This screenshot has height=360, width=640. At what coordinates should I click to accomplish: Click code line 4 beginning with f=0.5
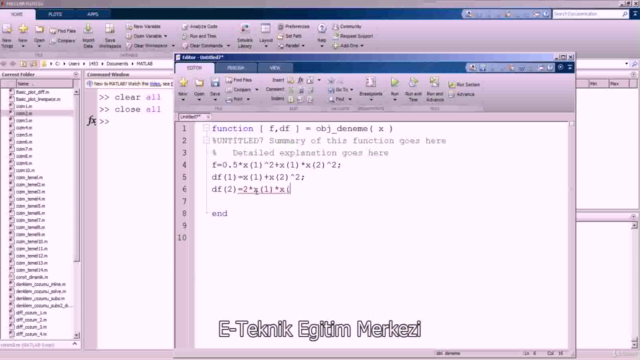point(276,165)
